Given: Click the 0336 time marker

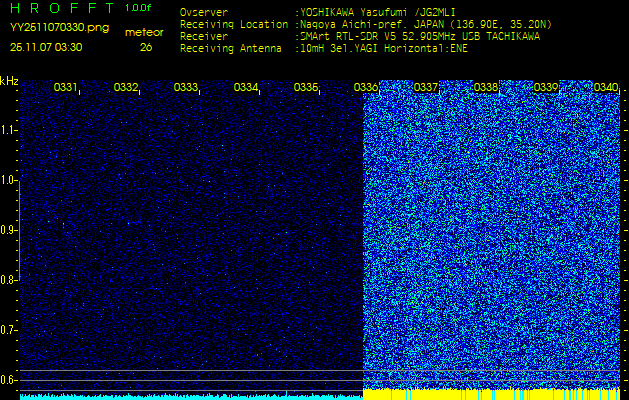Looking at the screenshot, I should (x=365, y=87).
